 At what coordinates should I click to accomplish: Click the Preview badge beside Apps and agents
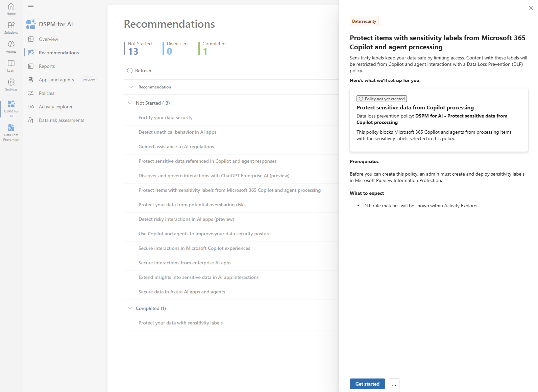[89, 80]
